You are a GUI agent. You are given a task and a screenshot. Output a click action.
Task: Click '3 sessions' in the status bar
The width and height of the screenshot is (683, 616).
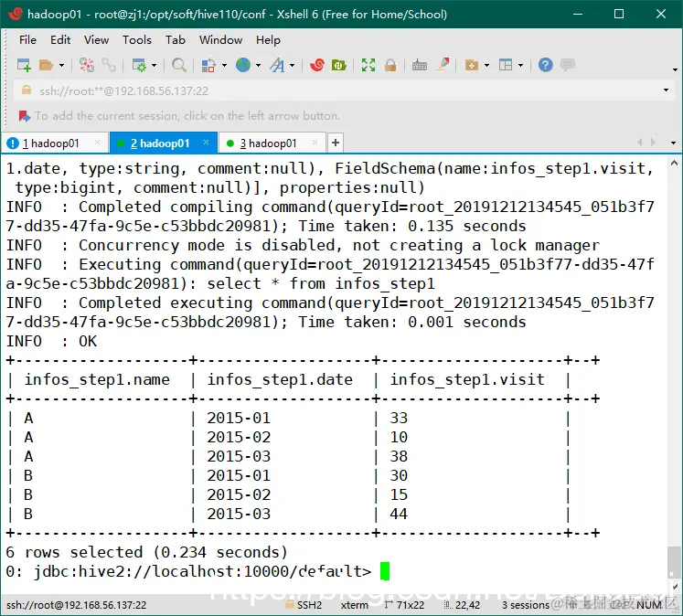[526, 605]
